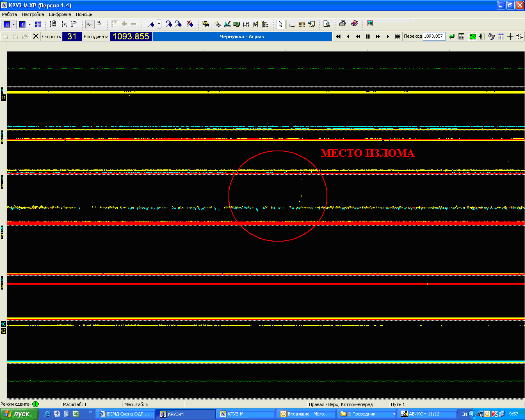Open the Настройка menu

click(x=33, y=14)
